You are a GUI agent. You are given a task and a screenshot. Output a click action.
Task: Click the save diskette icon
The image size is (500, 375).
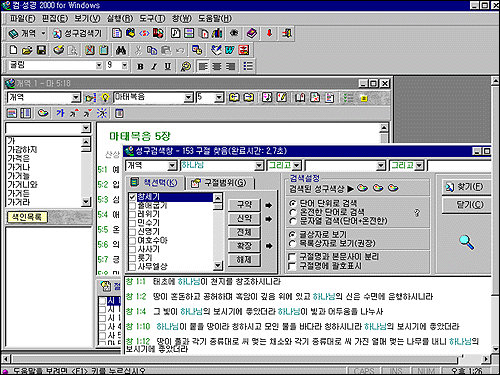pyautogui.click(x=41, y=50)
